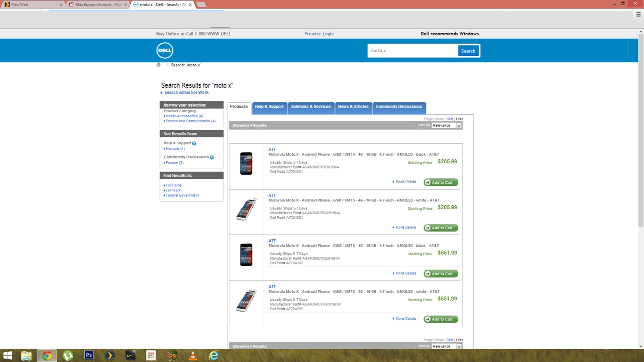The width and height of the screenshot is (644, 362).
Task: Open the News & Articles tab
Action: [x=353, y=107]
